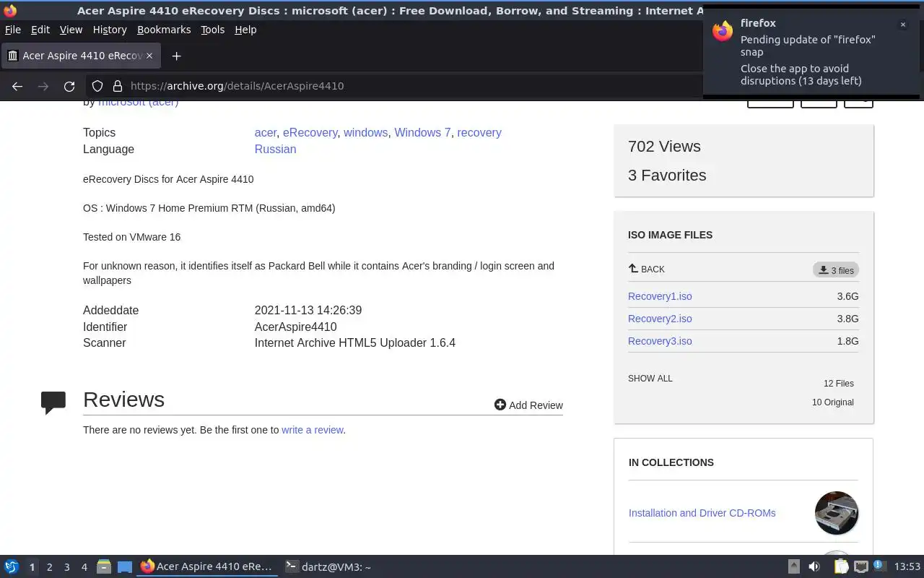Download all 3 files button

tap(836, 270)
